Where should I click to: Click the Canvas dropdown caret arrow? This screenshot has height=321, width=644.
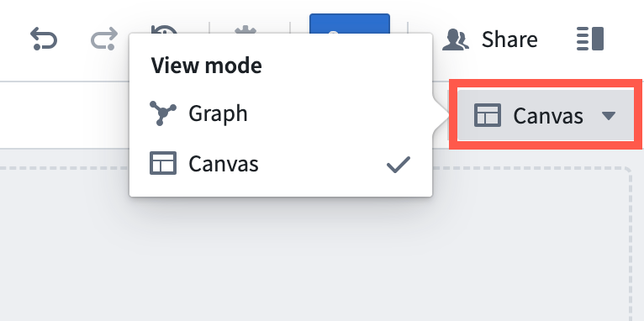[x=608, y=116]
